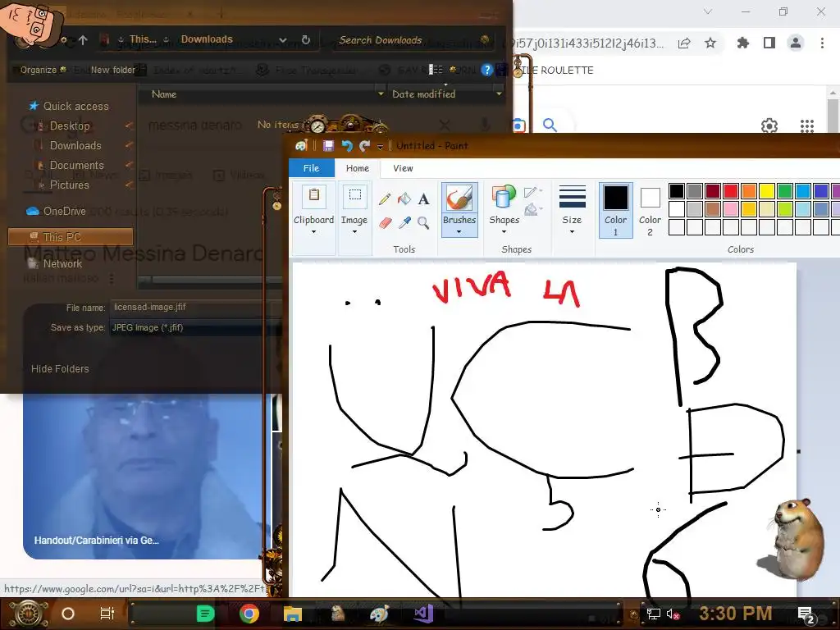This screenshot has height=630, width=840.
Task: Click the Select rectangle icon under Image
Action: click(x=354, y=196)
